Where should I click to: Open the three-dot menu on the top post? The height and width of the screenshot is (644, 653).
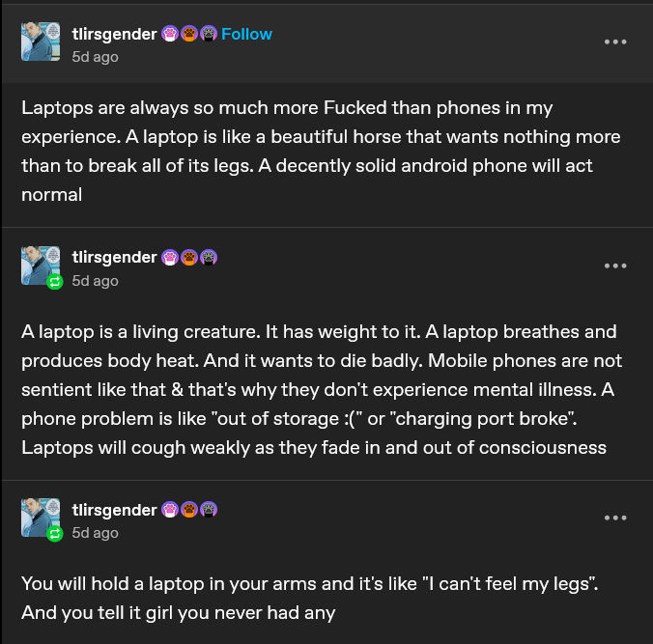point(615,42)
